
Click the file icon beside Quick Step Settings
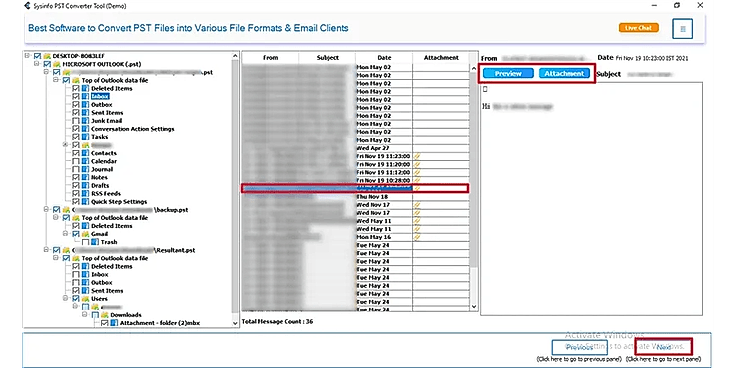tap(85, 201)
